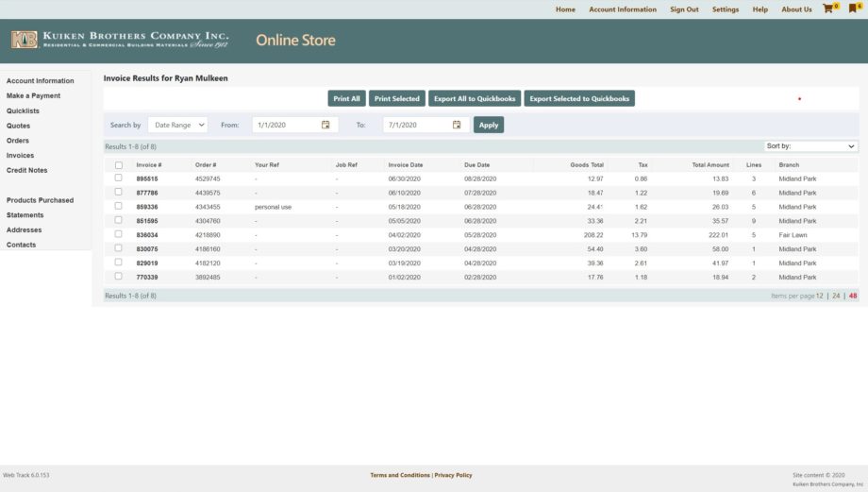This screenshot has width=868, height=492.
Task: Open invoice number 836034
Action: (147, 235)
